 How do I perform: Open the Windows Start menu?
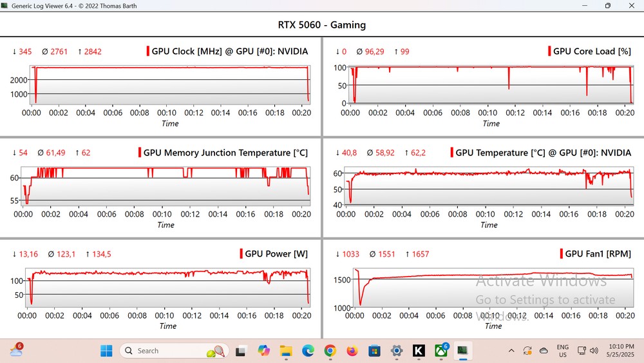click(106, 351)
